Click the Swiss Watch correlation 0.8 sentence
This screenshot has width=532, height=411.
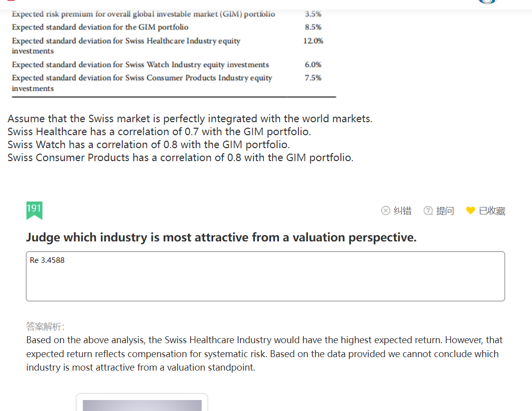149,145
